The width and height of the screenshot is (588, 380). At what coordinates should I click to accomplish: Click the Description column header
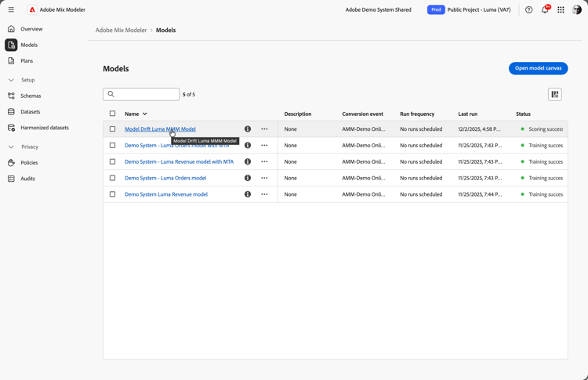pyautogui.click(x=298, y=114)
